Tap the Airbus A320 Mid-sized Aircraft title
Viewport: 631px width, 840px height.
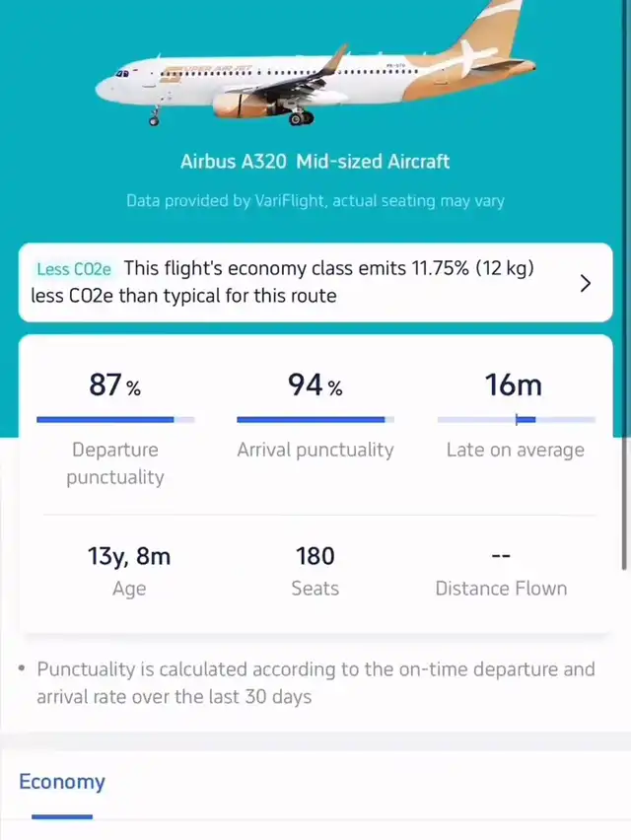tap(315, 161)
